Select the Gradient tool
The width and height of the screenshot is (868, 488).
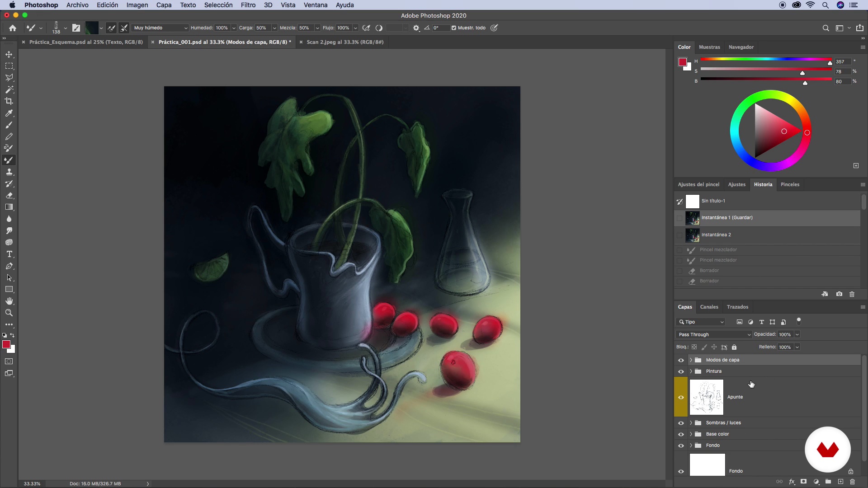[9, 207]
